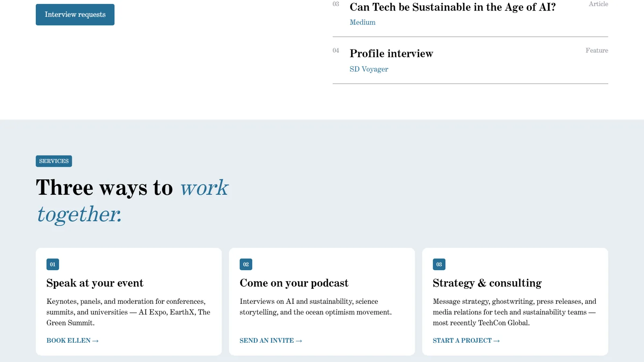Follow the START A PROJECT arrow link
Viewport: 644px width, 362px height.
pos(466,341)
